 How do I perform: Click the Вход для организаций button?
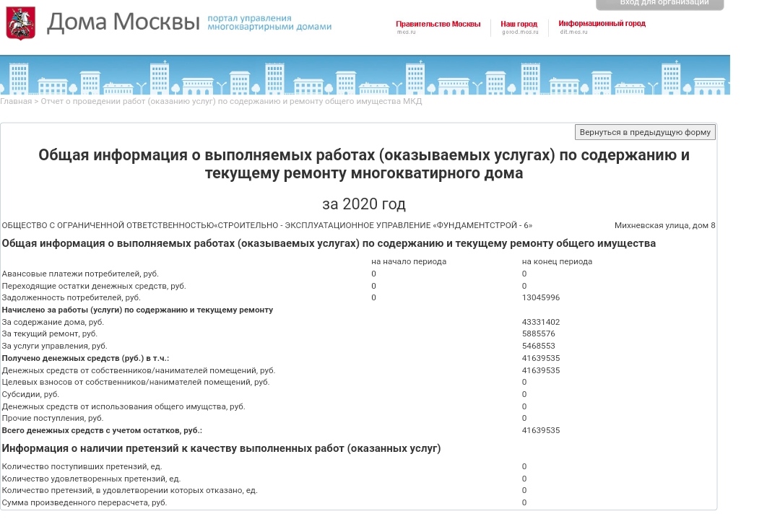[x=659, y=4]
